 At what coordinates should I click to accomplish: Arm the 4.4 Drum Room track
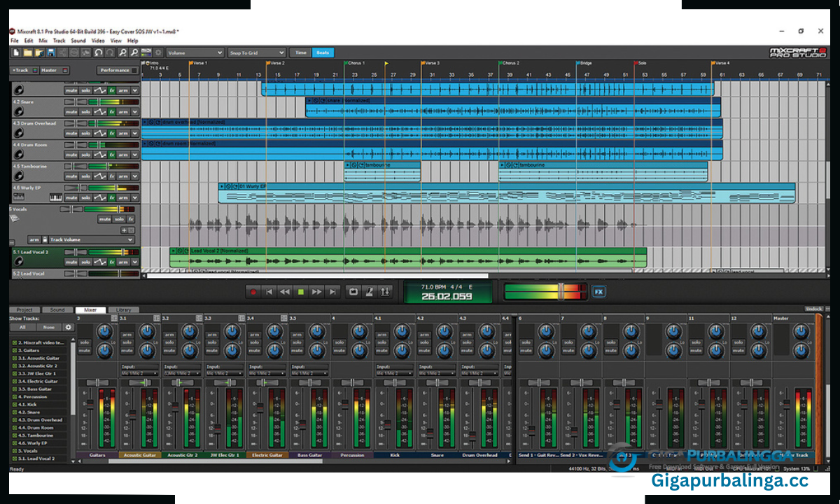pyautogui.click(x=123, y=155)
